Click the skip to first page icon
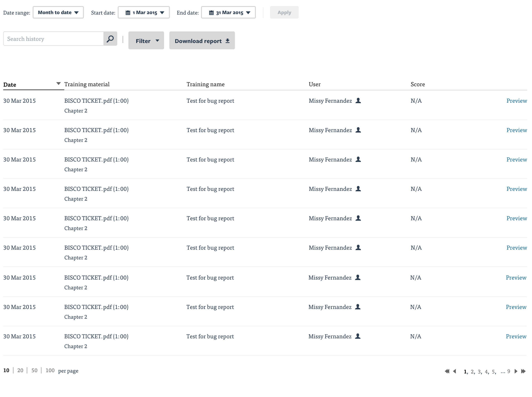Viewport: 532px width, 397px height. [447, 371]
